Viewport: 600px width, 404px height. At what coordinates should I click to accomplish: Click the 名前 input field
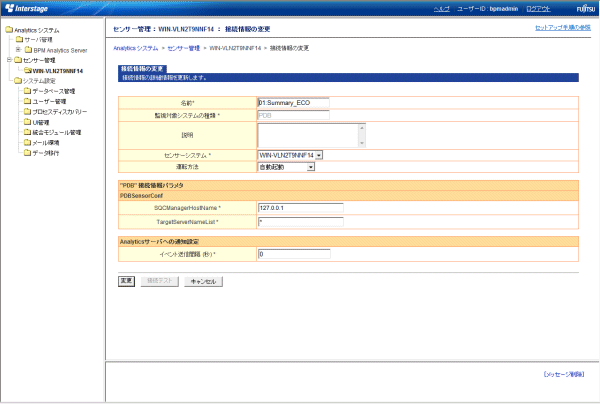click(x=293, y=103)
